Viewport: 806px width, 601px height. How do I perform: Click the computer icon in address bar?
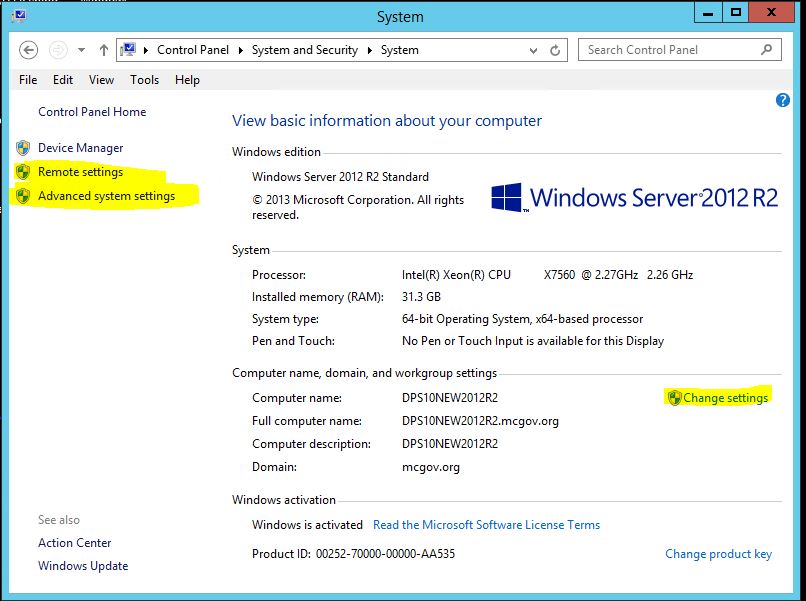point(130,50)
